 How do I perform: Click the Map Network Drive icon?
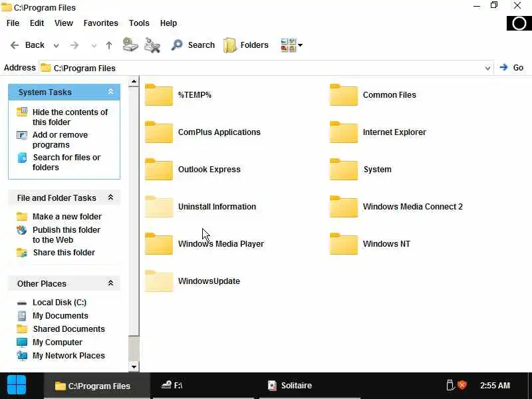[x=130, y=45]
